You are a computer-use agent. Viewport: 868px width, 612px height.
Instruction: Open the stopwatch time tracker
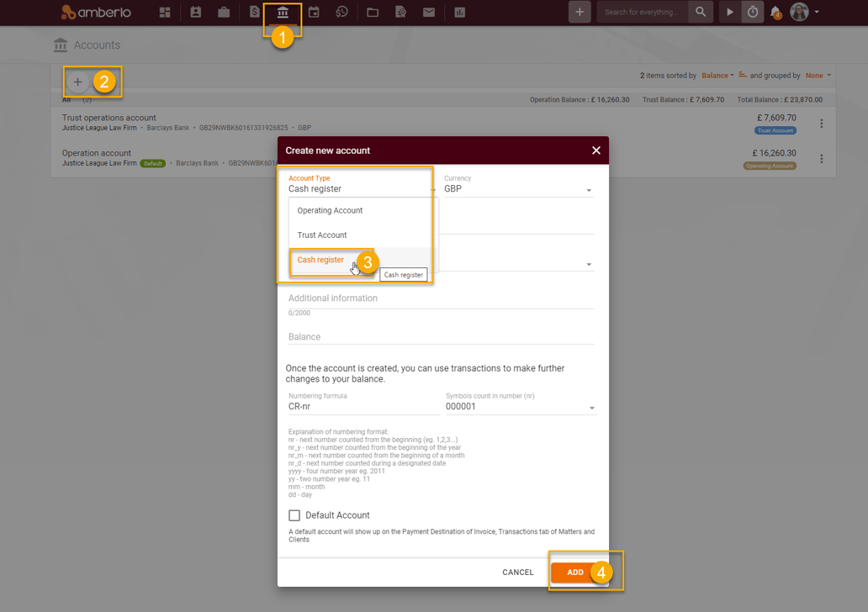[x=753, y=12]
